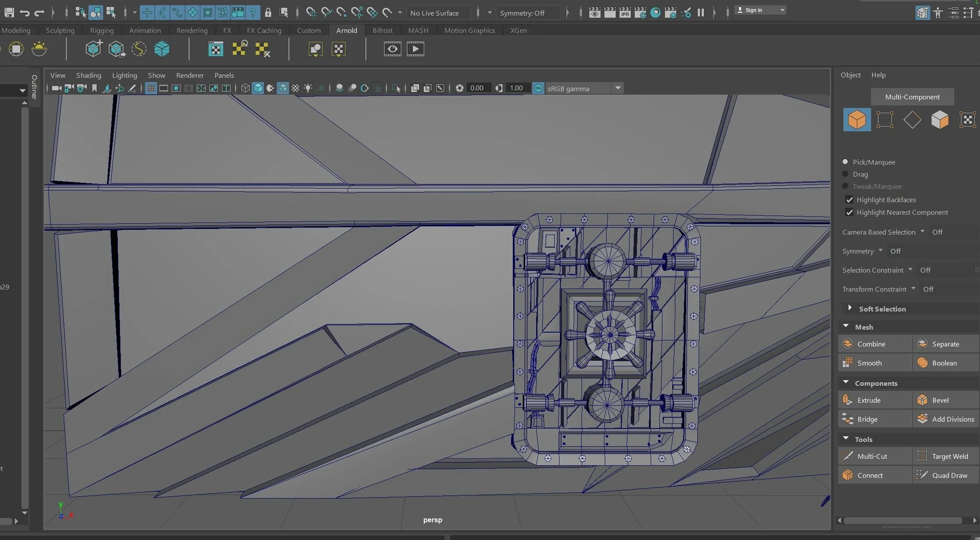Switch to the Modeling shelf tab
Screen dimensions: 980x540
pos(16,30)
